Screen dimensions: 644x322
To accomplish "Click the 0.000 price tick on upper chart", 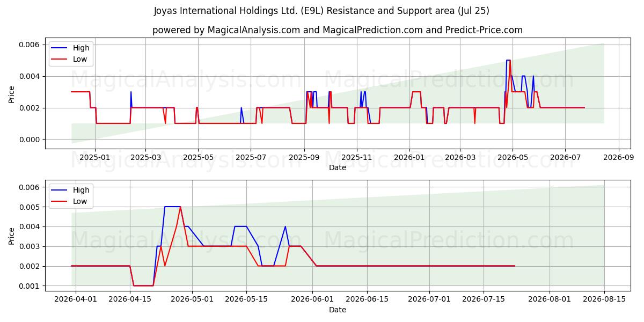I will tap(30, 140).
